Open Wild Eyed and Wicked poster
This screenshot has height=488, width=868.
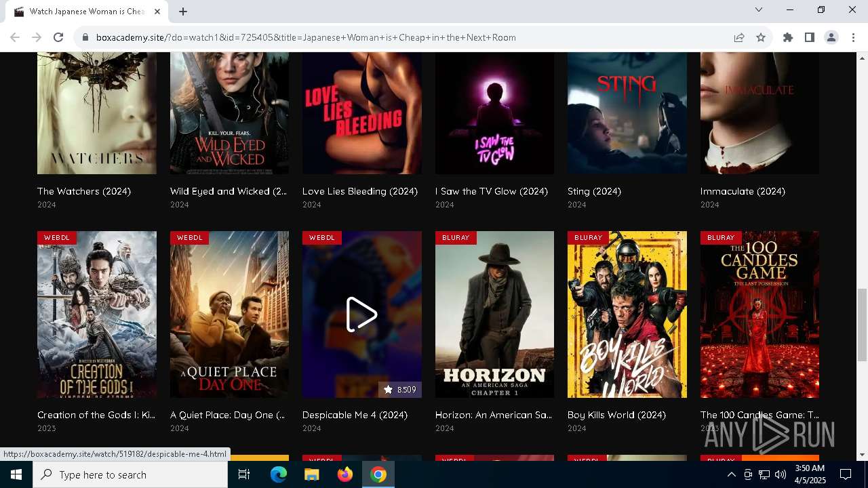pos(229,113)
